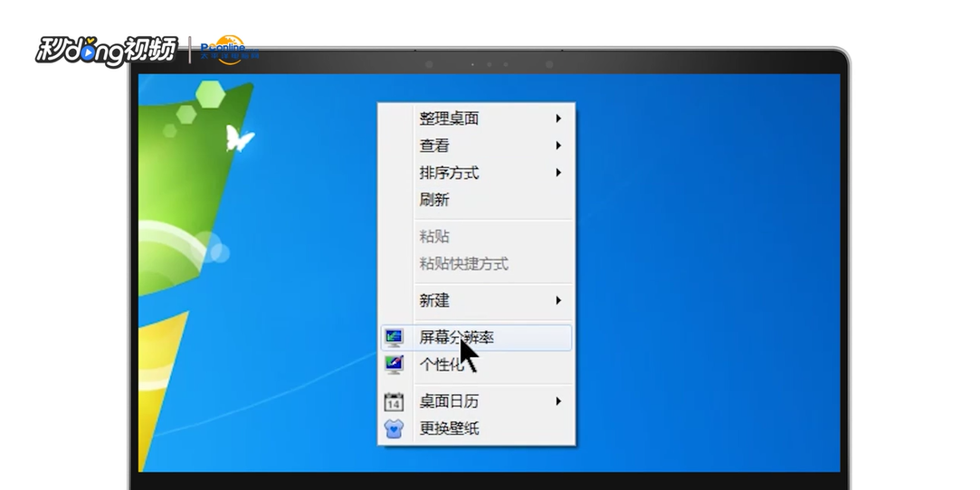This screenshot has width=980, height=490.
Task: Expand the arrow next to 桌面日历
Action: coord(558,401)
